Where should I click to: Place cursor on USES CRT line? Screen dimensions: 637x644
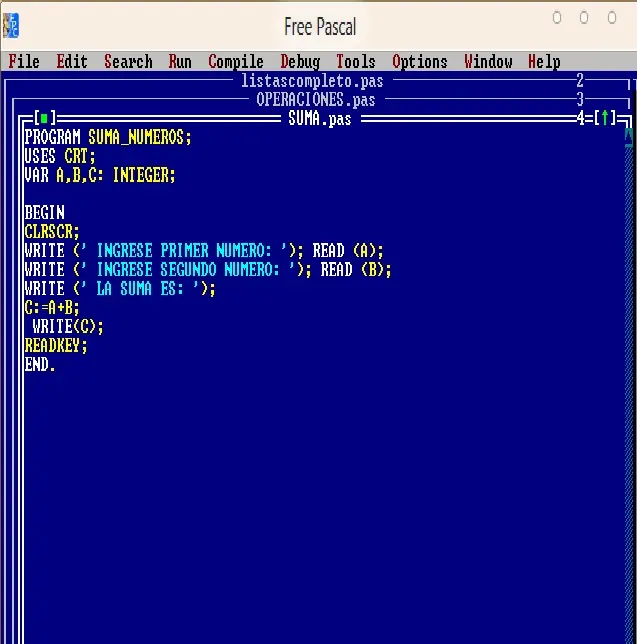coord(60,156)
